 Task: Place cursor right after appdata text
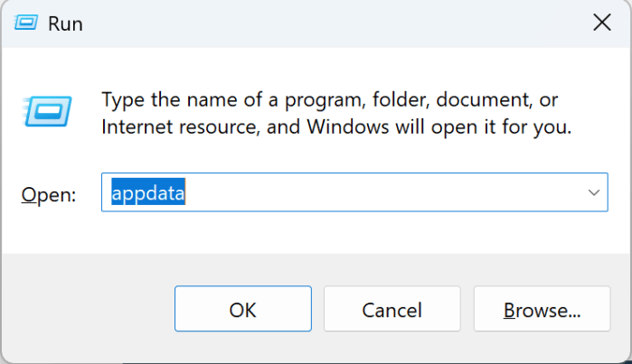(x=186, y=193)
